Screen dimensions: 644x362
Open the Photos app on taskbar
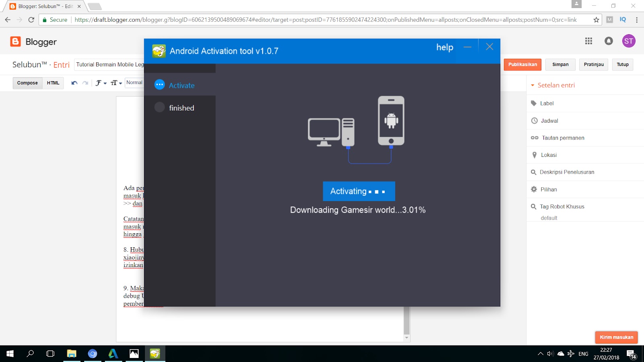coord(134,354)
